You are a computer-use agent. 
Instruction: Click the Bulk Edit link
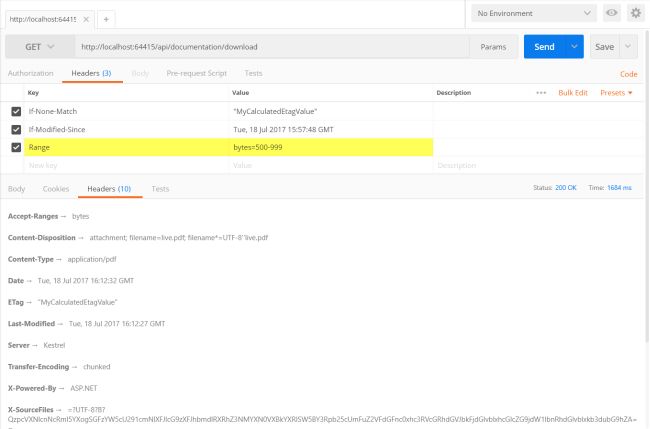(573, 92)
